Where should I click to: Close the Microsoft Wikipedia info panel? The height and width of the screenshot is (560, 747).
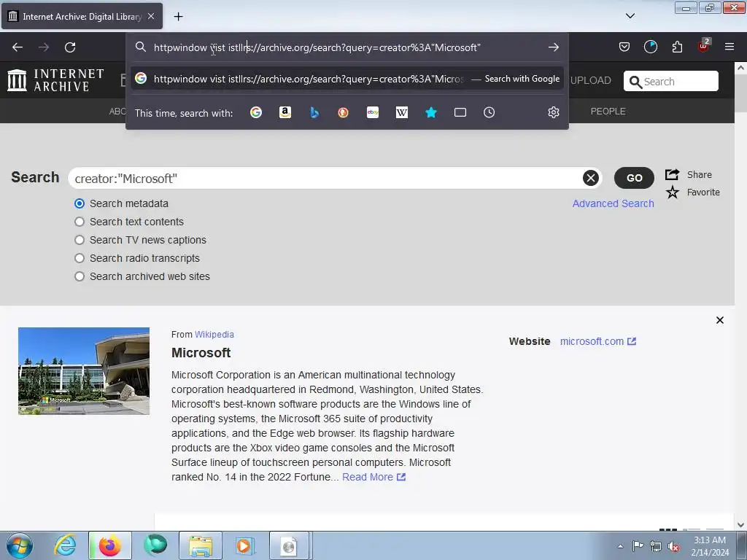point(720,320)
